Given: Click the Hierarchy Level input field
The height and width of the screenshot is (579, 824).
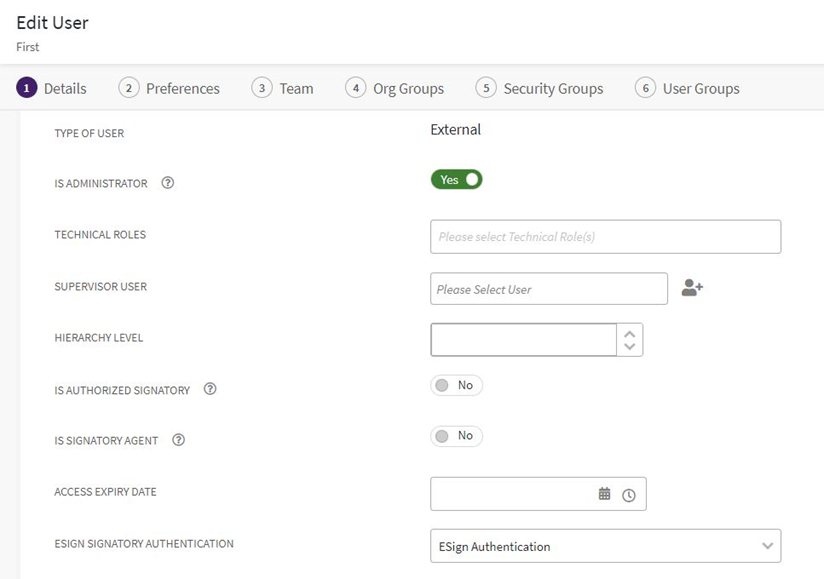Looking at the screenshot, I should pos(523,340).
